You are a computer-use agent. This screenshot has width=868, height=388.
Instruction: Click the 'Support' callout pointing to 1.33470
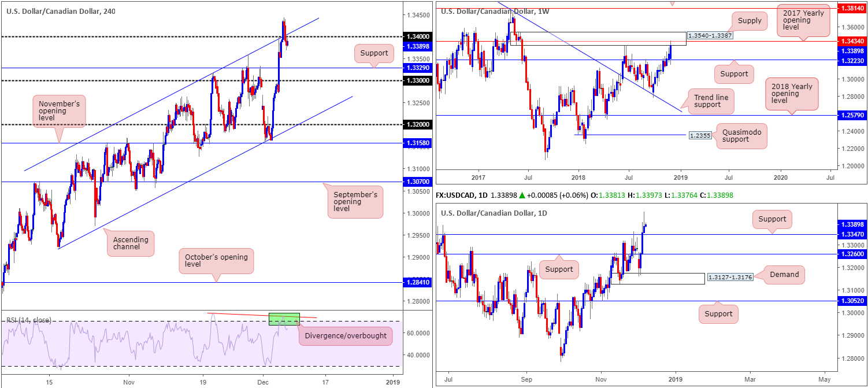click(772, 219)
